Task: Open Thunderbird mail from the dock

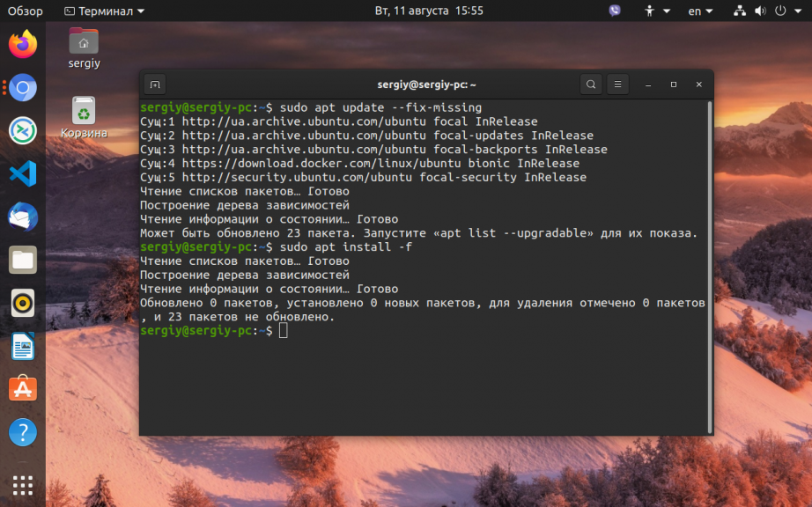Action: pos(23,217)
